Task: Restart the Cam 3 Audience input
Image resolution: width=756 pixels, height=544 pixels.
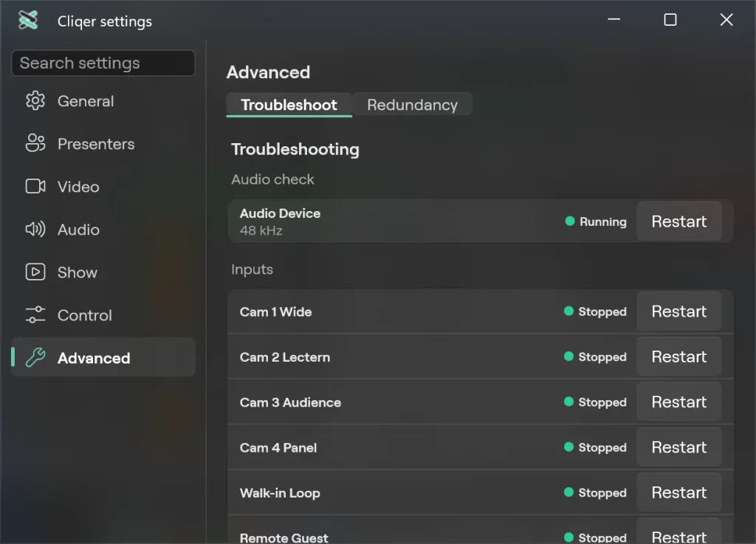Action: [679, 402]
